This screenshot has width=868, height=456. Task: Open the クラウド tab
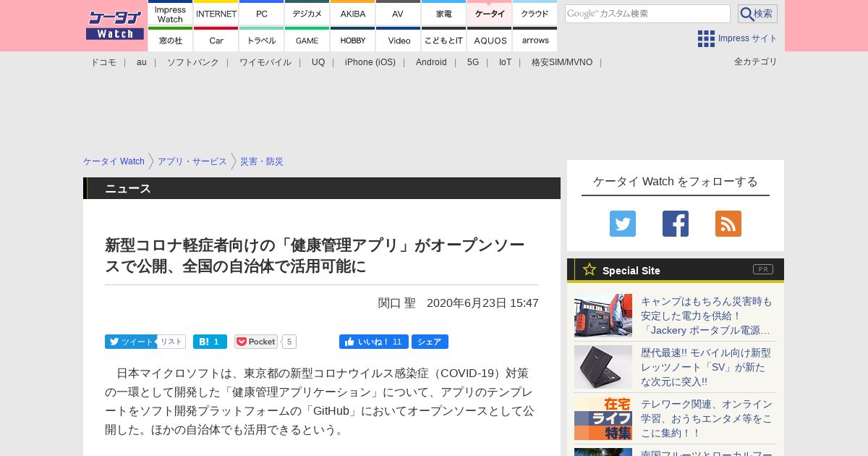pos(535,13)
